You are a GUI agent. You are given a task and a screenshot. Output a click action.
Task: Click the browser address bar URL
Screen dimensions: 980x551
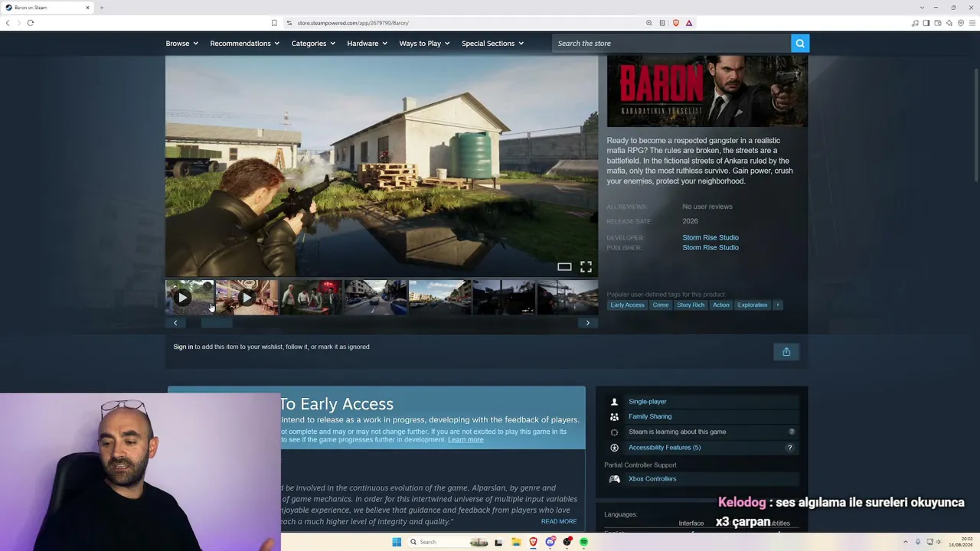353,23
